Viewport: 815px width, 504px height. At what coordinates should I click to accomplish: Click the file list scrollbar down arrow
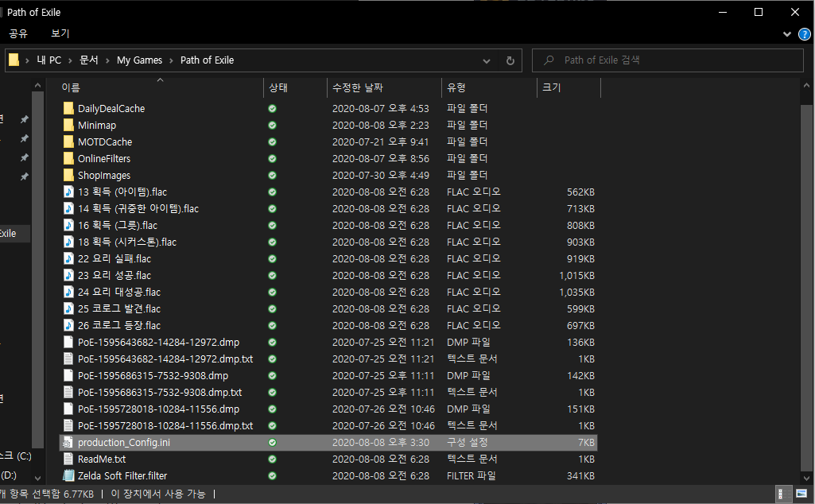click(x=807, y=478)
